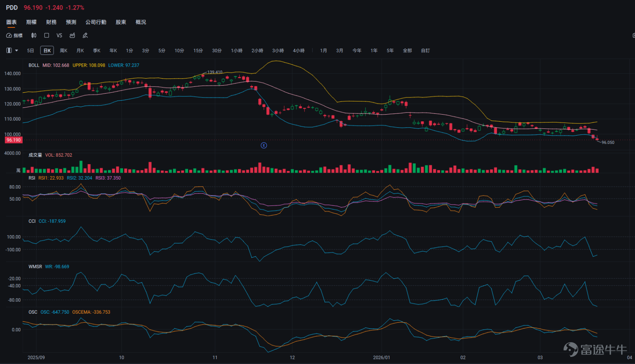The image size is (635, 364).
Task: Switch to the 3小時 interval
Action: pyautogui.click(x=278, y=51)
